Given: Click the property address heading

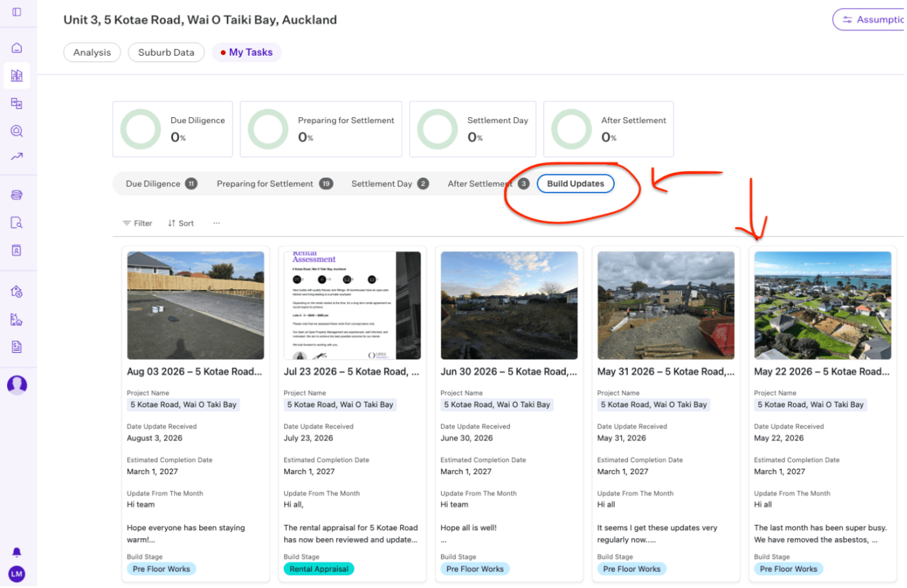Looking at the screenshot, I should pos(201,20).
